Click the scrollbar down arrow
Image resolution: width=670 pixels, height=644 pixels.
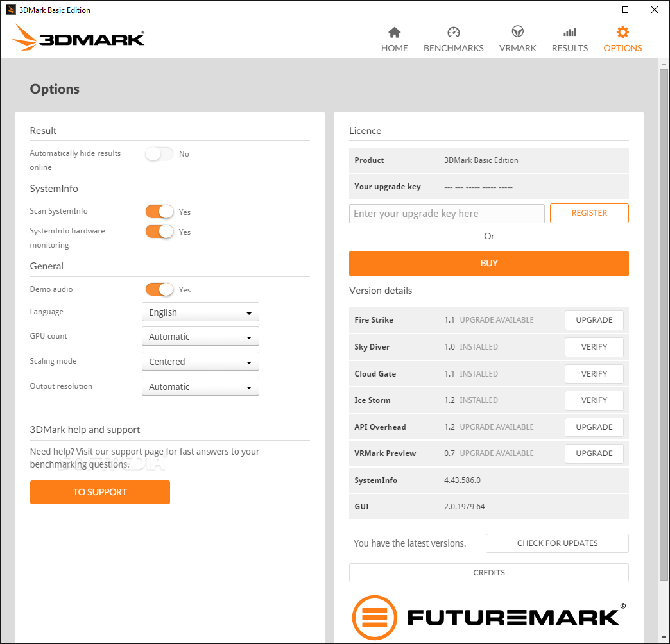pos(664,638)
